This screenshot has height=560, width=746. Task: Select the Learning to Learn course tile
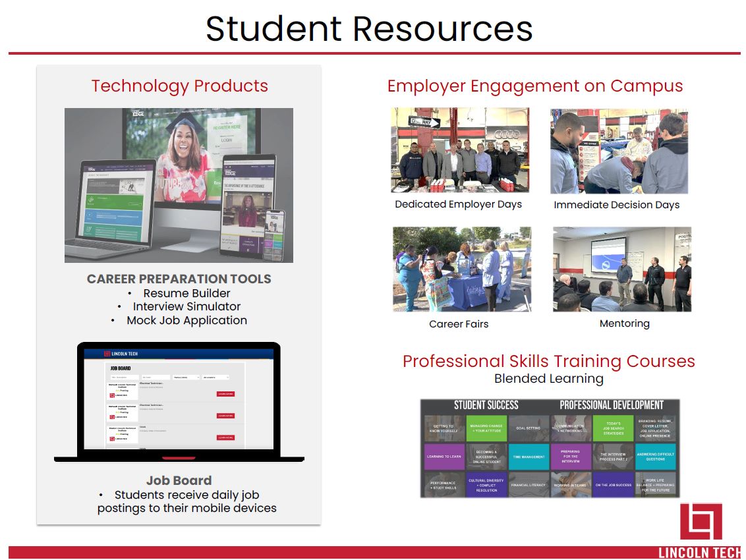(444, 457)
